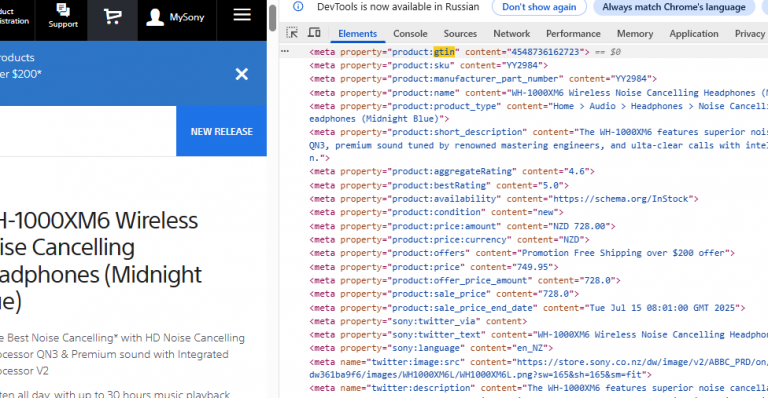Click the page vertical scrollbar thumb
This screenshot has height=398, width=768.
click(x=273, y=18)
